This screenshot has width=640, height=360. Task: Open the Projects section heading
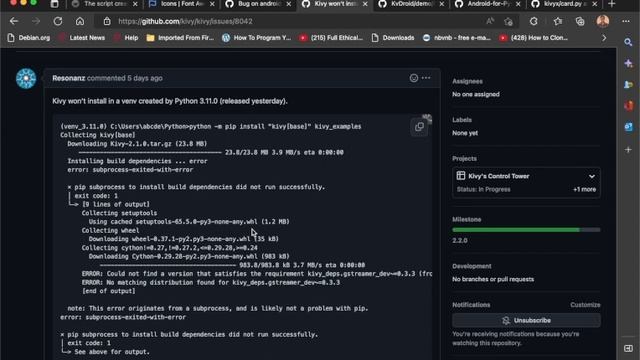click(x=464, y=158)
